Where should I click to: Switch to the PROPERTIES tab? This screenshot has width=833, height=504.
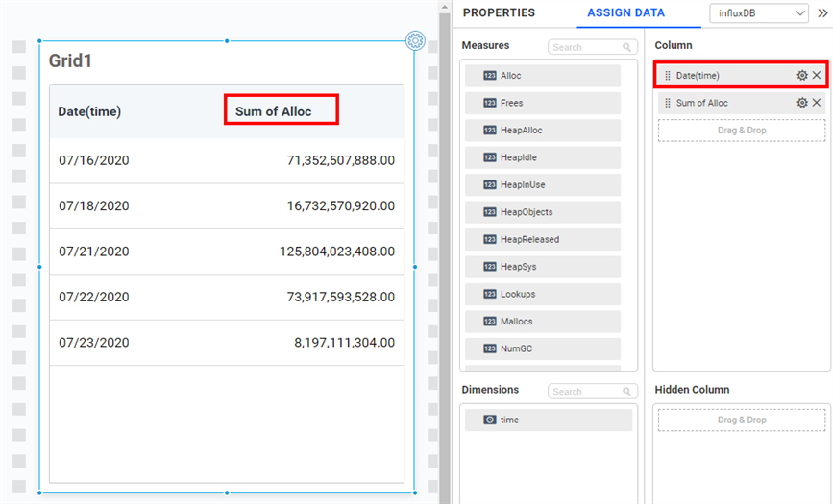coord(499,13)
